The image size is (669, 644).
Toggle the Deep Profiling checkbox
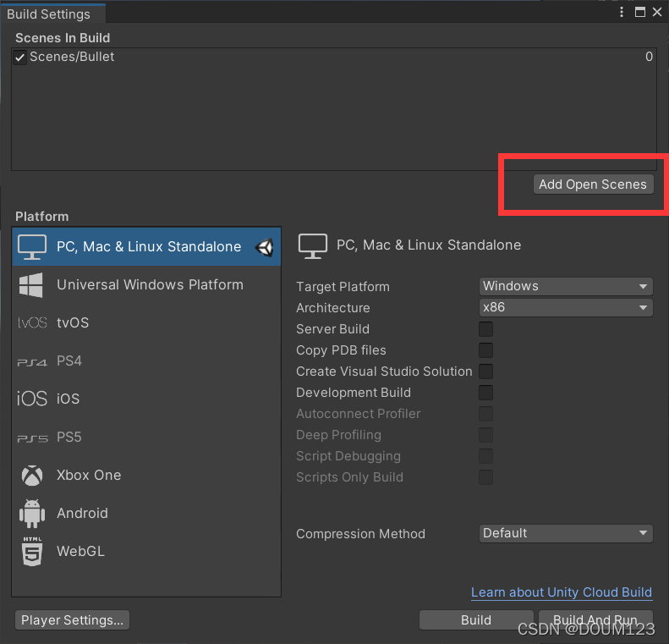pos(485,435)
